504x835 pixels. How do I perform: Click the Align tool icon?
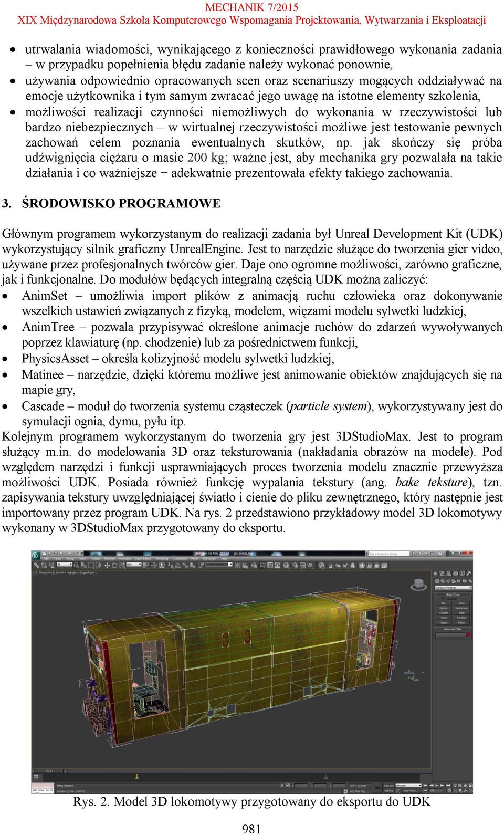(x=245, y=565)
